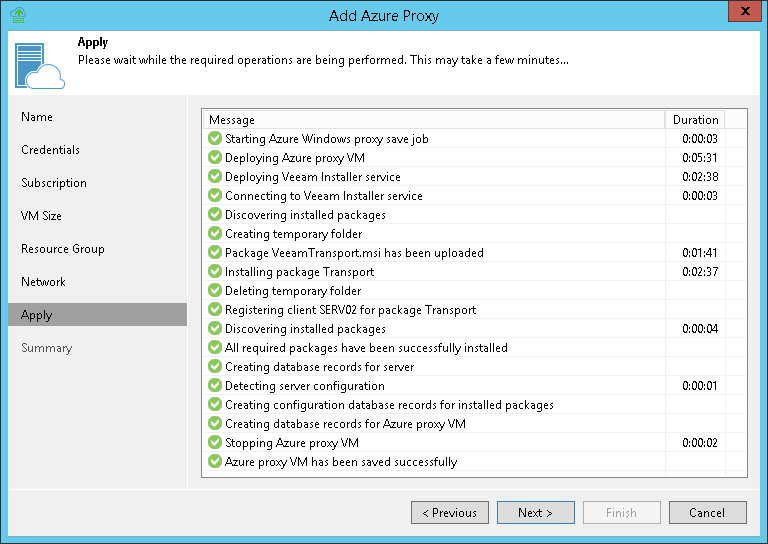Open the Network wizard step
Screen dimensions: 768x544
click(x=43, y=282)
